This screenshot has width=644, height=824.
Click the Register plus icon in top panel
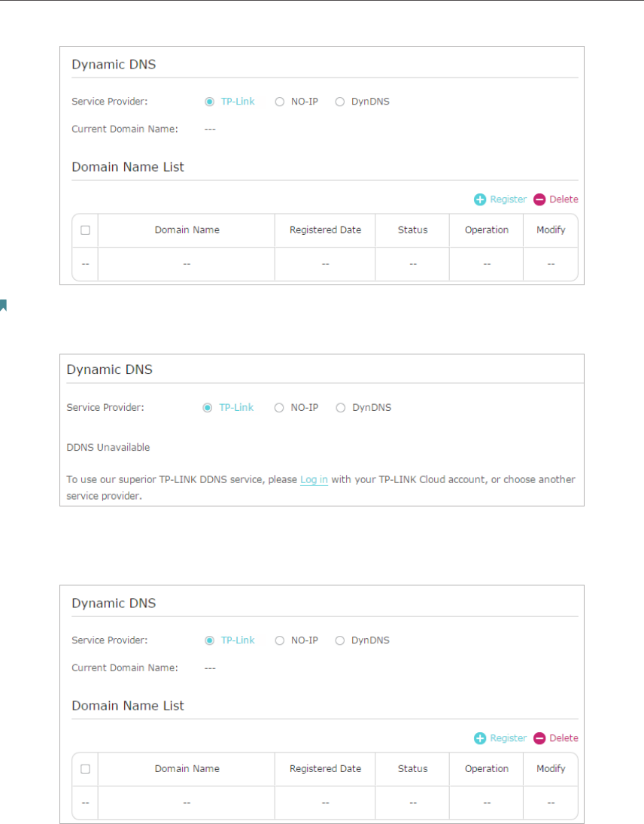click(x=480, y=199)
